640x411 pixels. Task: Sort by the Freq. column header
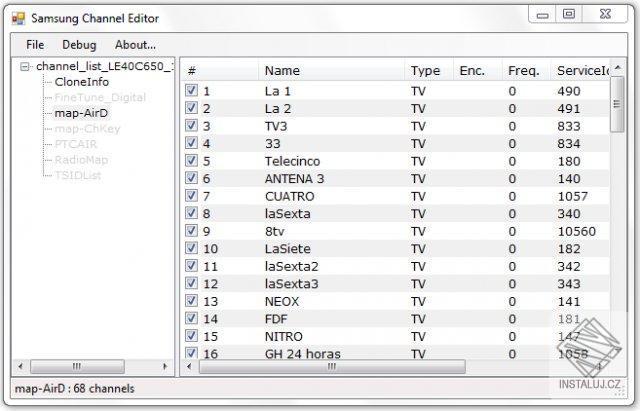pyautogui.click(x=526, y=71)
